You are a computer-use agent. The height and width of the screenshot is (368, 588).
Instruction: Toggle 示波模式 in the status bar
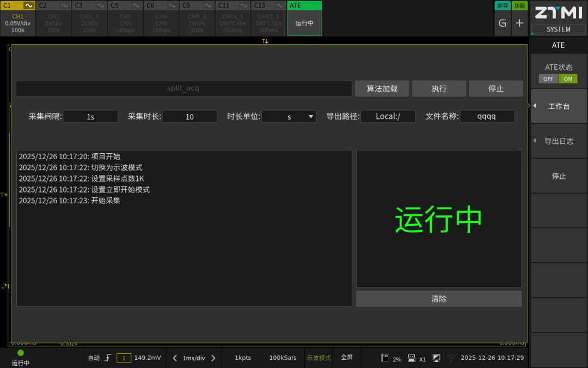click(318, 358)
